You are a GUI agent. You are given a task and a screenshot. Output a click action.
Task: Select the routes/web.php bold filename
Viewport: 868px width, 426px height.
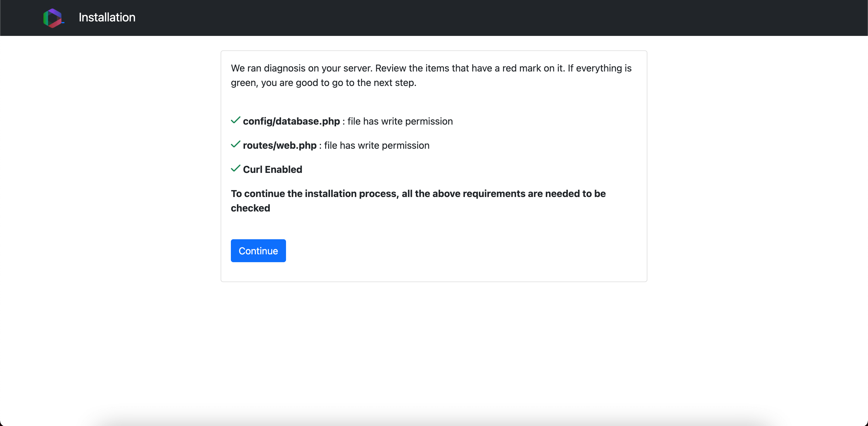tap(279, 145)
